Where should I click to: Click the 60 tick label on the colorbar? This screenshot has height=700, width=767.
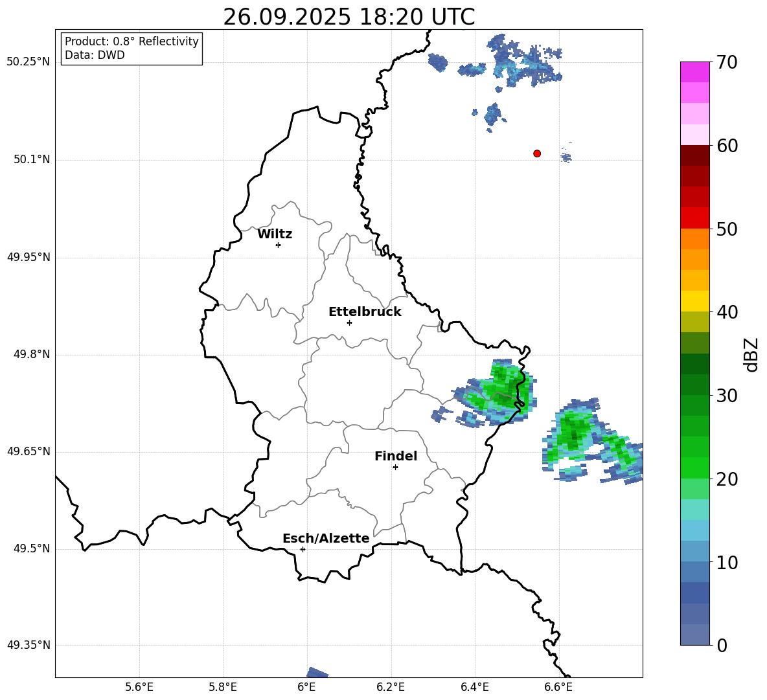point(727,146)
